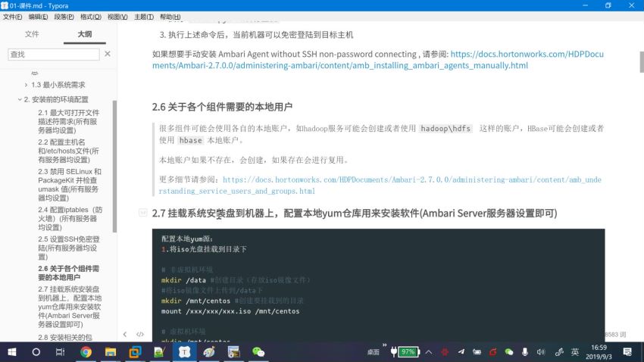
Task: Click the red square tray icon
Action: tap(493, 352)
